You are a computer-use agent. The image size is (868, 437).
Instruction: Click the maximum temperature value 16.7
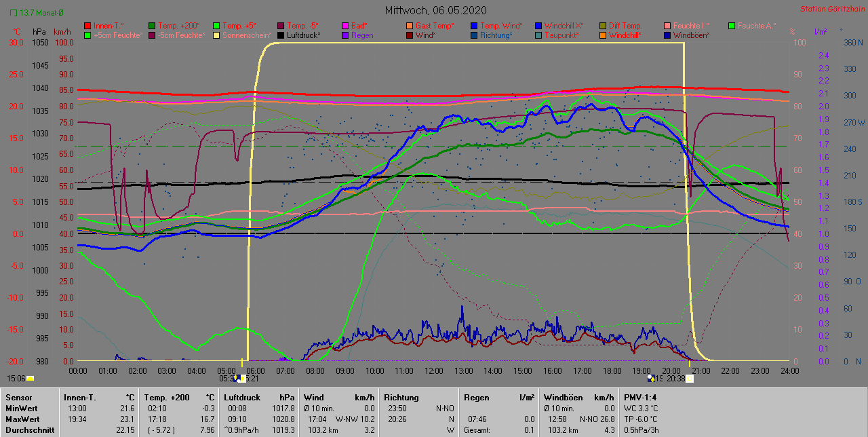(x=208, y=419)
